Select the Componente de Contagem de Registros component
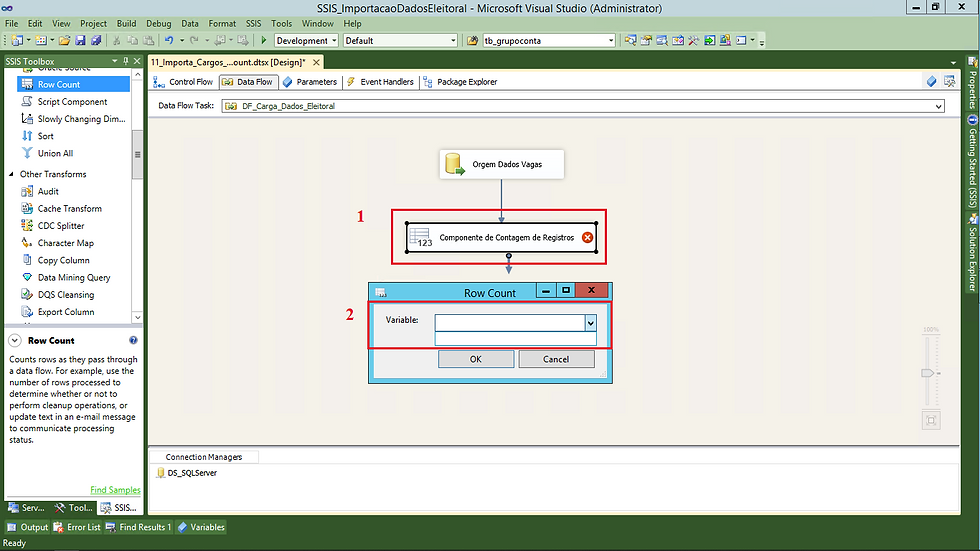This screenshot has height=551, width=980. (501, 237)
